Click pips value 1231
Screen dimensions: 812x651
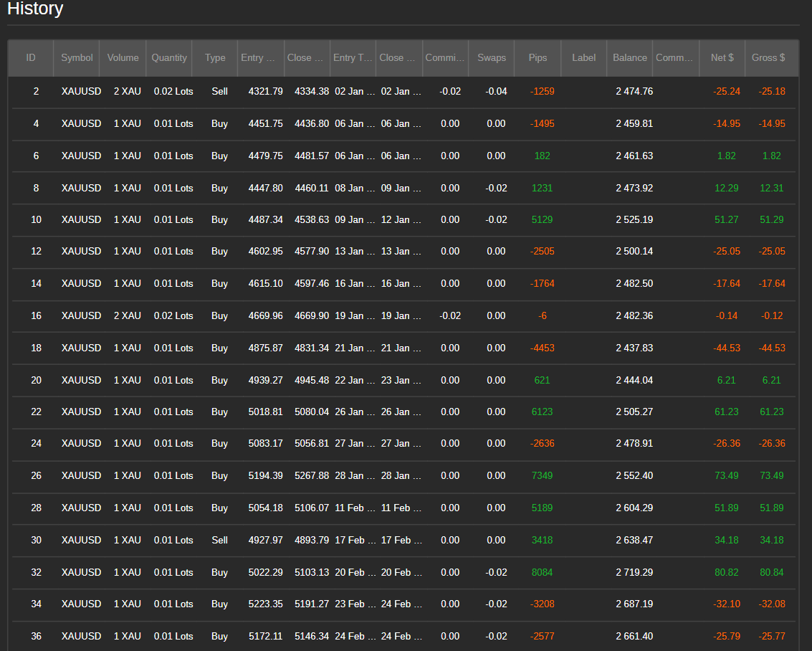(543, 188)
